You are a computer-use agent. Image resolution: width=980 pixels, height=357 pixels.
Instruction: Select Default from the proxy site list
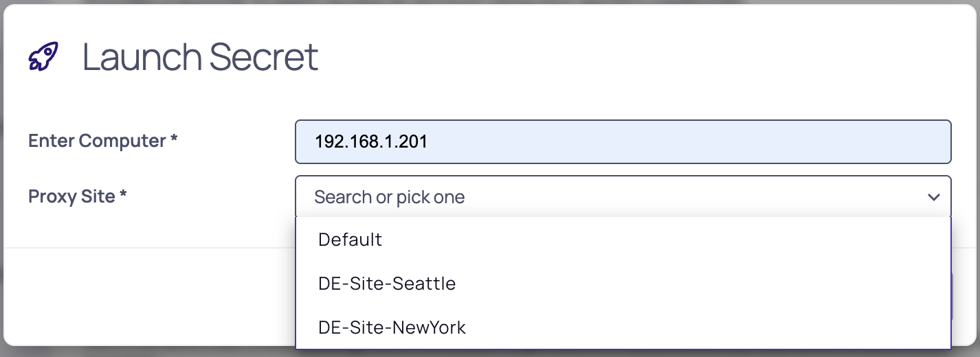(350, 240)
